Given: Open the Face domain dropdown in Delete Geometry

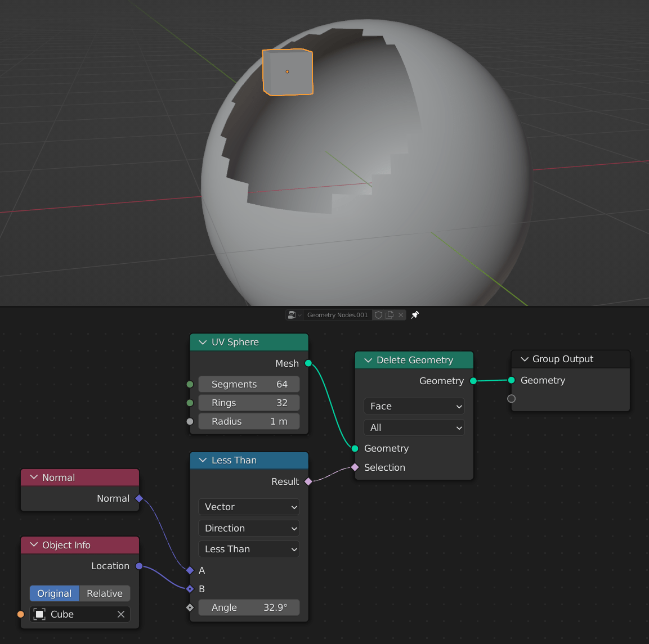Looking at the screenshot, I should click(x=414, y=406).
